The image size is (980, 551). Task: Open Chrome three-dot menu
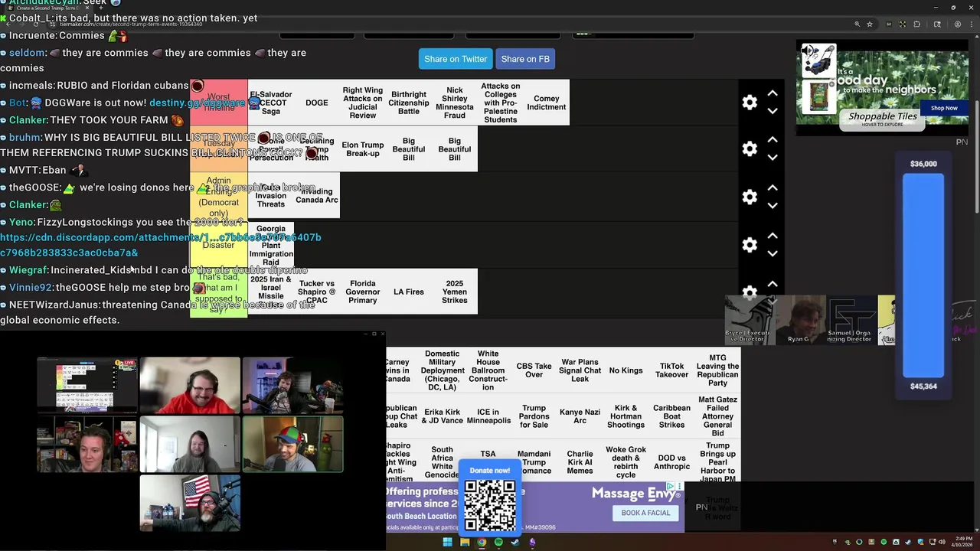click(x=971, y=24)
